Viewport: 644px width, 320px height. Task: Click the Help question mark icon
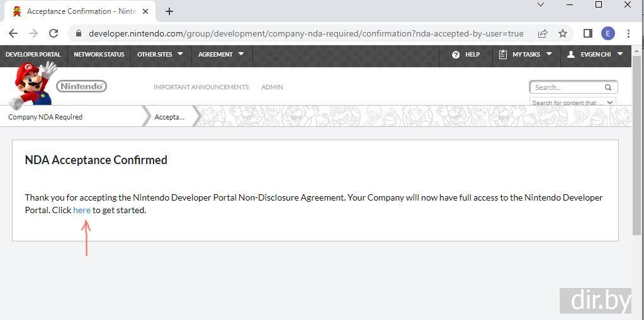pyautogui.click(x=456, y=55)
